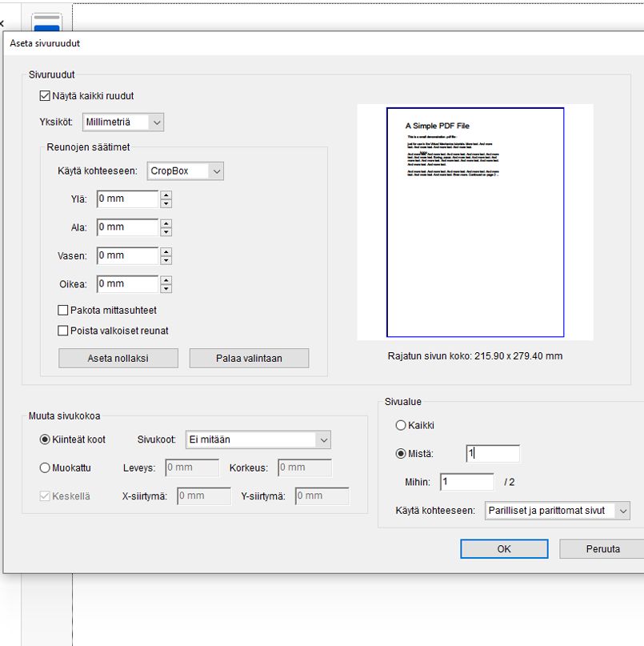Image resolution: width=644 pixels, height=646 pixels.
Task: Open the Yksiköt units dropdown
Action: pyautogui.click(x=123, y=122)
